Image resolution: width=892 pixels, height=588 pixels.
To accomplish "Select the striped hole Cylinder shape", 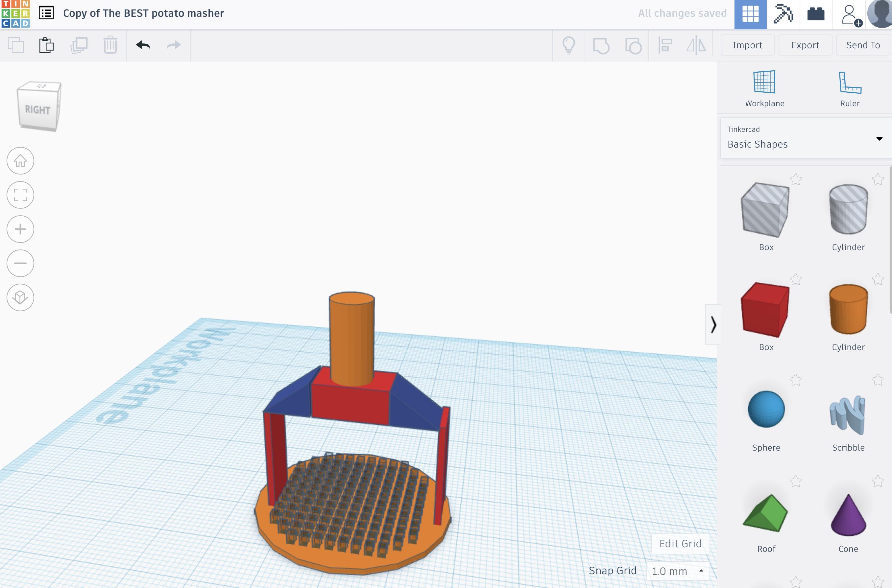I will [x=848, y=209].
